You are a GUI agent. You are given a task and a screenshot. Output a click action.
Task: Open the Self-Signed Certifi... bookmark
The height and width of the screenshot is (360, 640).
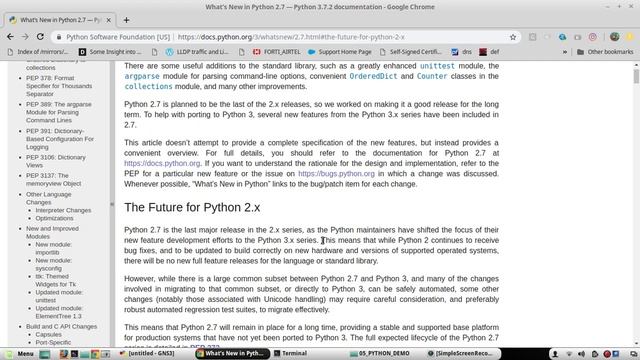point(411,52)
